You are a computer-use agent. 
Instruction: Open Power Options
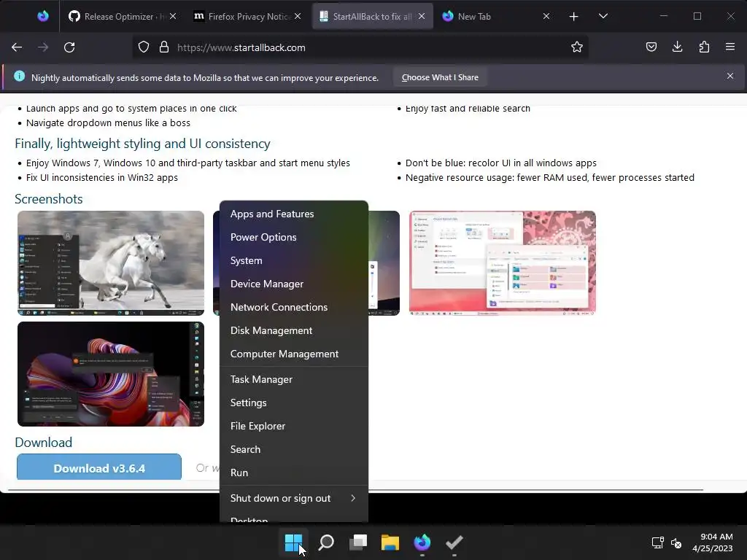(x=293, y=237)
